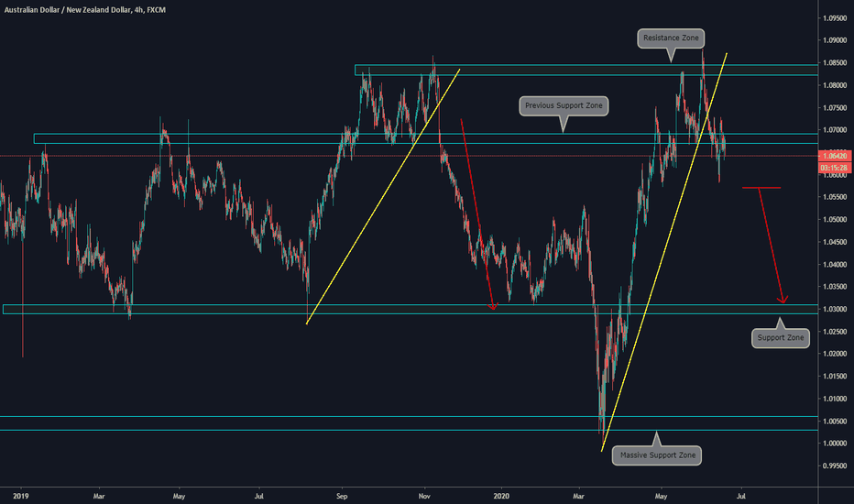Click the red 1.06420 current price label

coord(835,157)
